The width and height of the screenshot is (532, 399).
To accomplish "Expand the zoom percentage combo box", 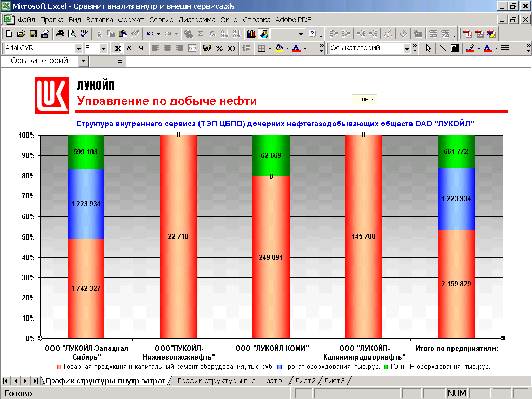I will 301,34.
